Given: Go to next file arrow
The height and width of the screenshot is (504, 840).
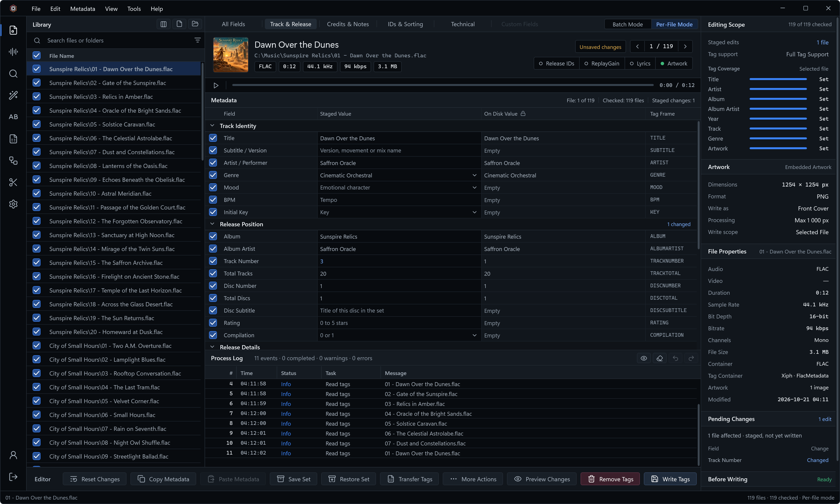Looking at the screenshot, I should pyautogui.click(x=685, y=46).
